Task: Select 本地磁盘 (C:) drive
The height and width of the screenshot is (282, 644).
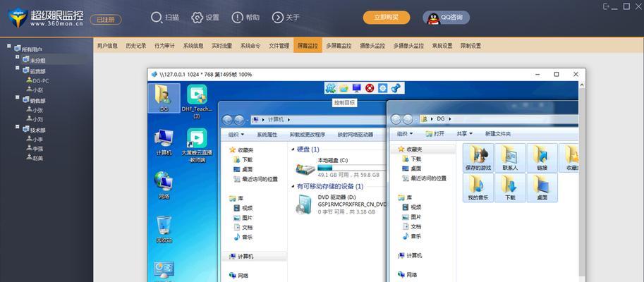Action: 341,168
